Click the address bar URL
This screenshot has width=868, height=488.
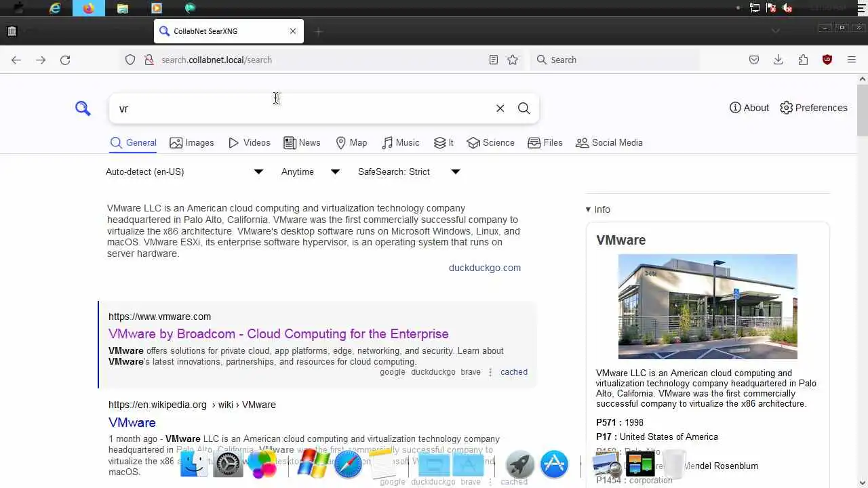click(x=216, y=60)
